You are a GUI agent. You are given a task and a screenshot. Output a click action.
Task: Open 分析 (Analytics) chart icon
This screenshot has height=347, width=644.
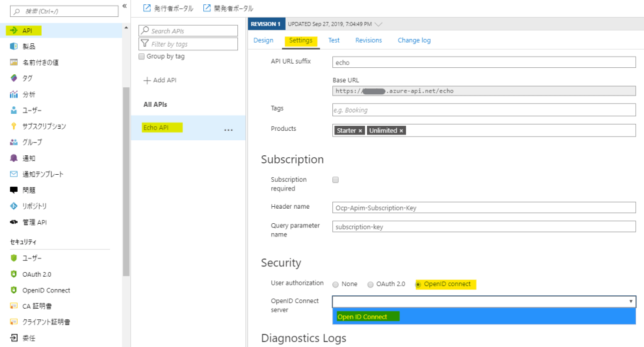click(13, 94)
